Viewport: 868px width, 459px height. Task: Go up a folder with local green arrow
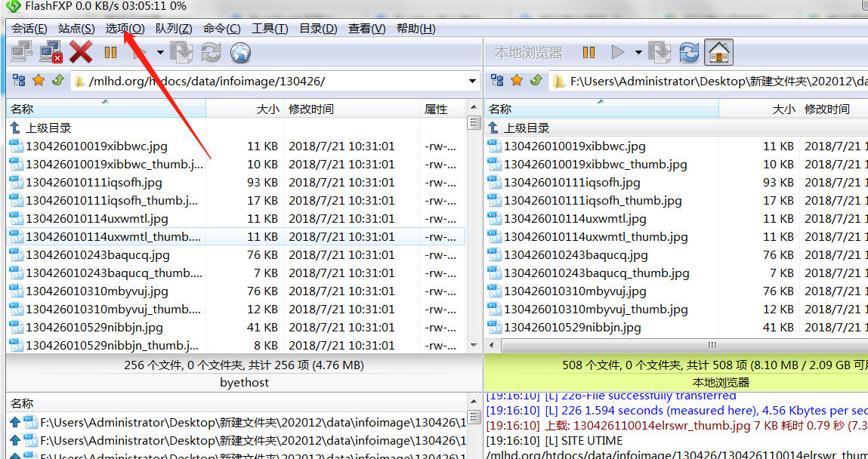click(x=536, y=80)
